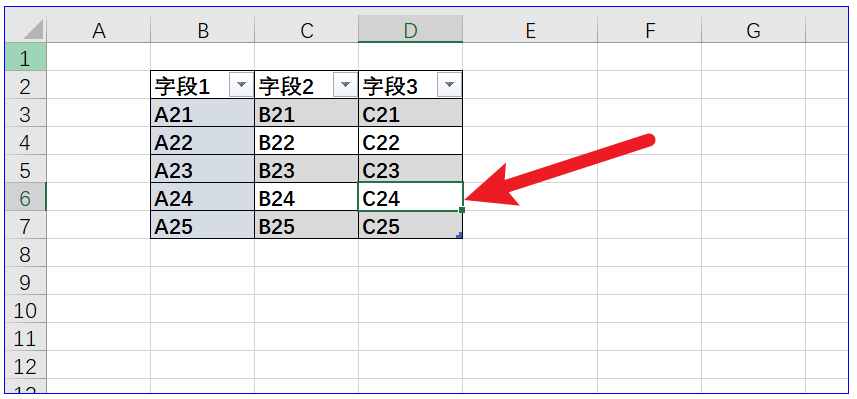Select cell C23
857x399 pixels.
coord(410,169)
